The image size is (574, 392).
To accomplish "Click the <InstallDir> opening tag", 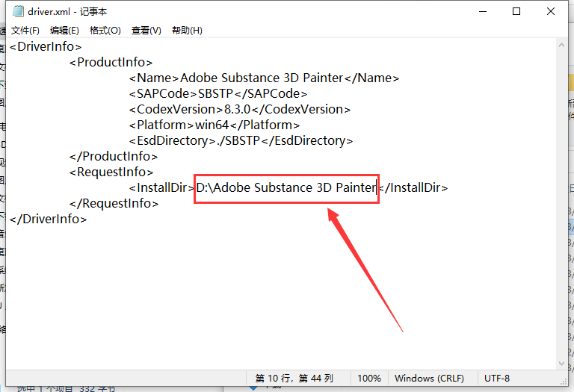I will pyautogui.click(x=161, y=188).
